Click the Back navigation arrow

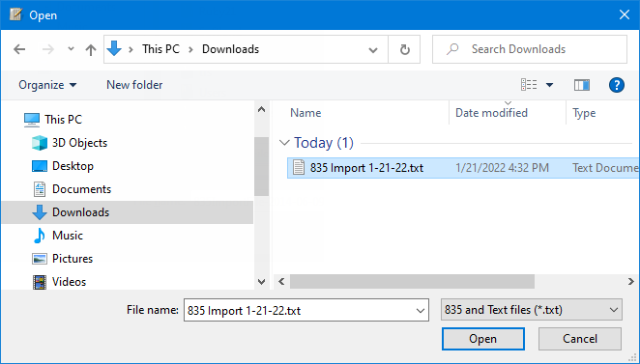point(19,49)
